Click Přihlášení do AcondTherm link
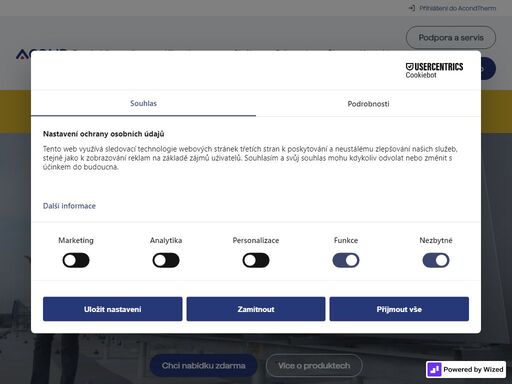Screen dimensions: 512x384 (x=457, y=8)
